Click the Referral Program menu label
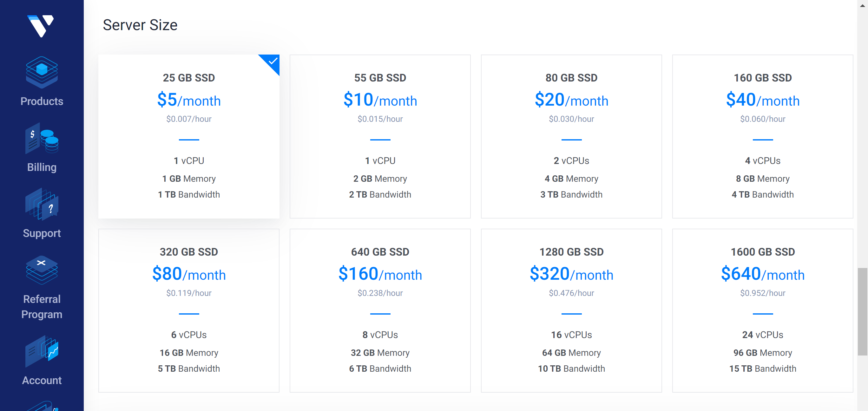The height and width of the screenshot is (411, 868). pyautogui.click(x=42, y=307)
